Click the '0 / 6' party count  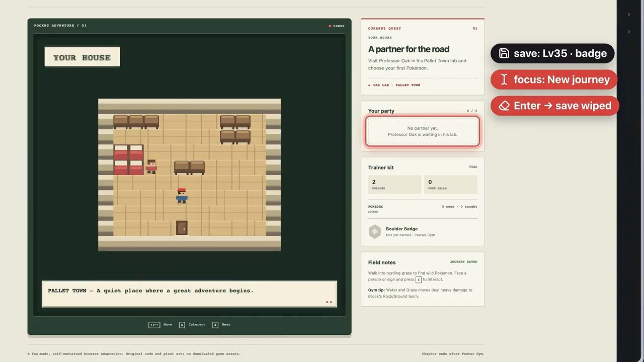point(472,111)
